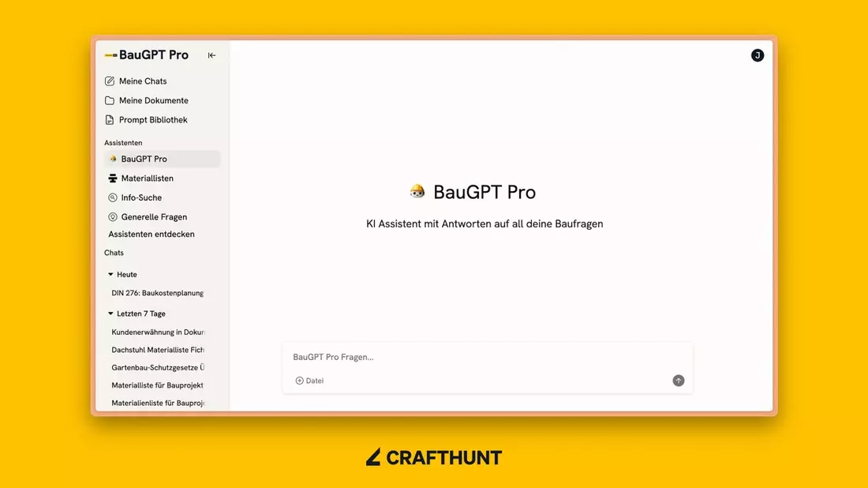This screenshot has width=868, height=488.
Task: Collapse the Letzten 7 Tage chat group
Action: [137, 313]
